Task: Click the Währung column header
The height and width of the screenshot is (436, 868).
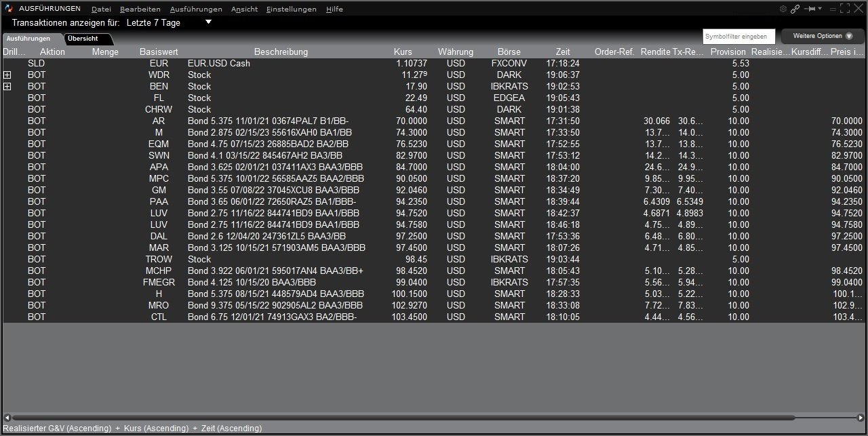Action: tap(456, 52)
